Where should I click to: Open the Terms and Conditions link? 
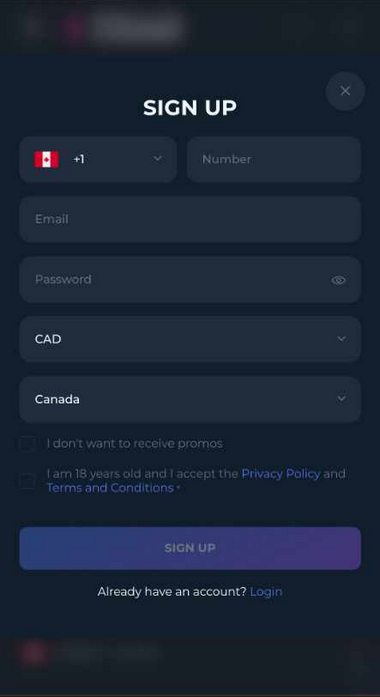tap(110, 488)
